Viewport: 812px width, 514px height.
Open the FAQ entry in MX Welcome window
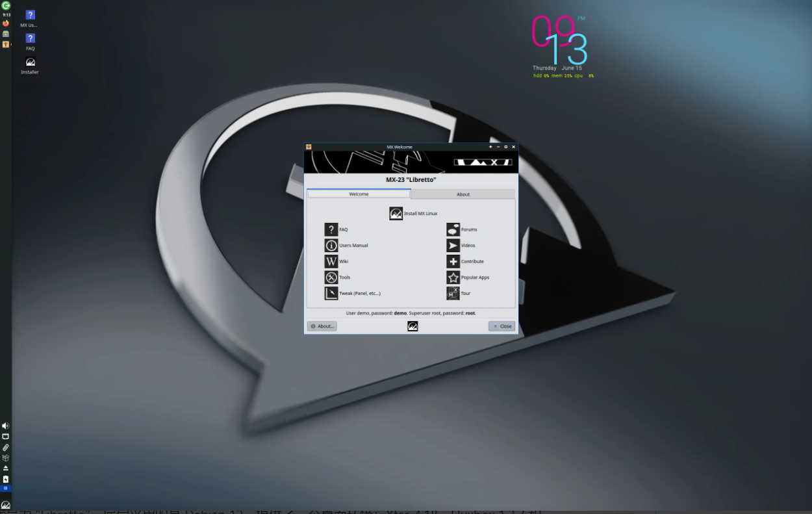click(x=336, y=229)
